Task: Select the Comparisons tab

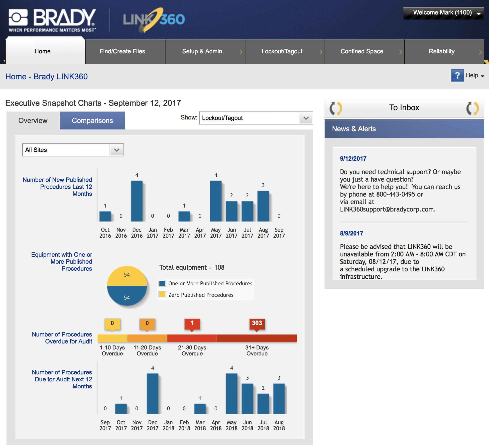Action: point(92,120)
